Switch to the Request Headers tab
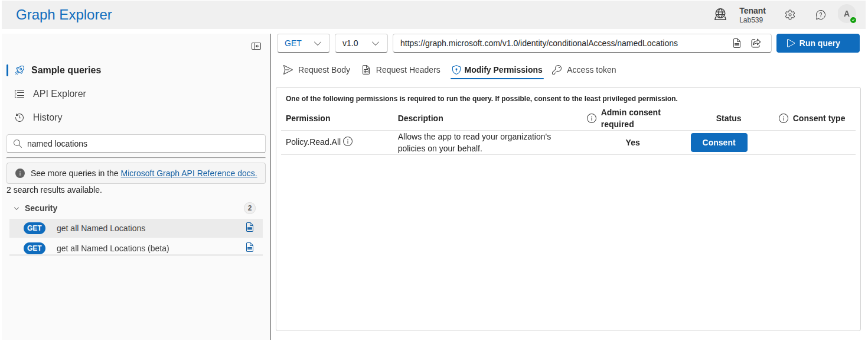868x340 pixels. [401, 70]
